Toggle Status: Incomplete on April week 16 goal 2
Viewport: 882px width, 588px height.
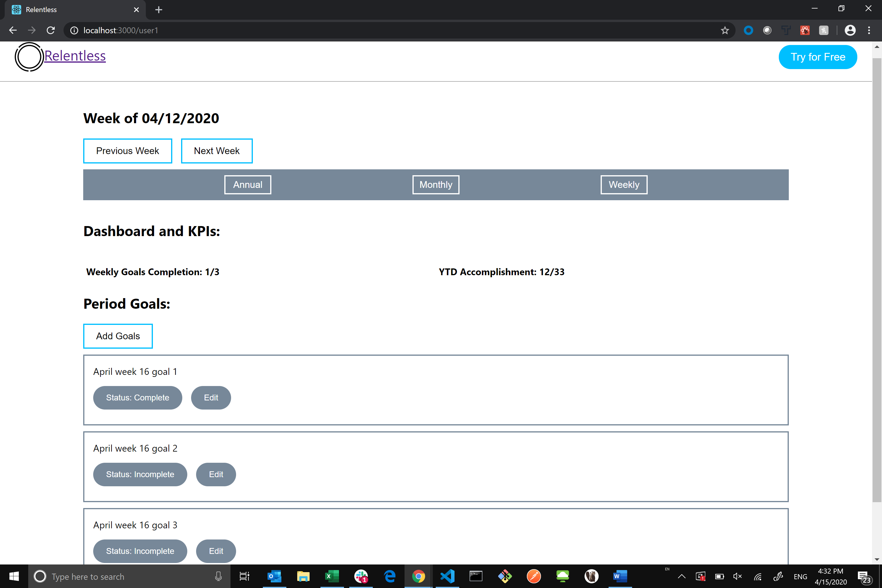140,475
